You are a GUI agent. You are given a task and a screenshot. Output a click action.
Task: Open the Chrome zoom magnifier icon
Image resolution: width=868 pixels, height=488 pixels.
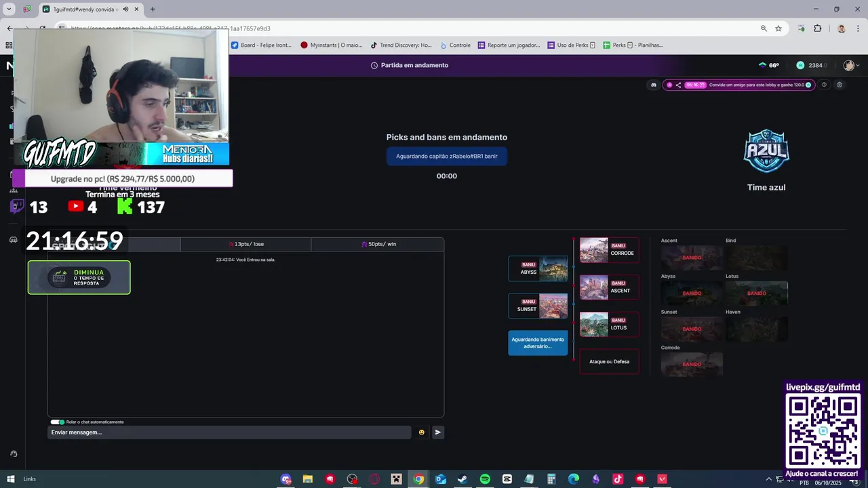point(764,28)
